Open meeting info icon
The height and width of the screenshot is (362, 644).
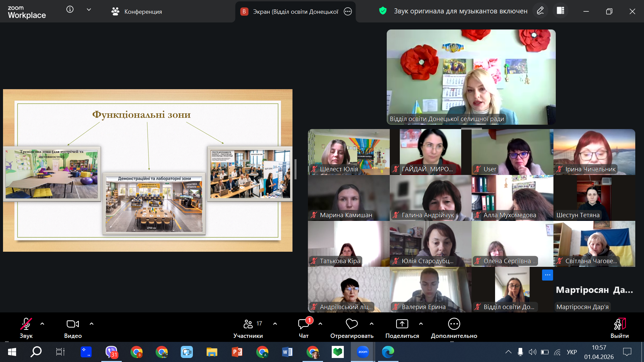70,10
